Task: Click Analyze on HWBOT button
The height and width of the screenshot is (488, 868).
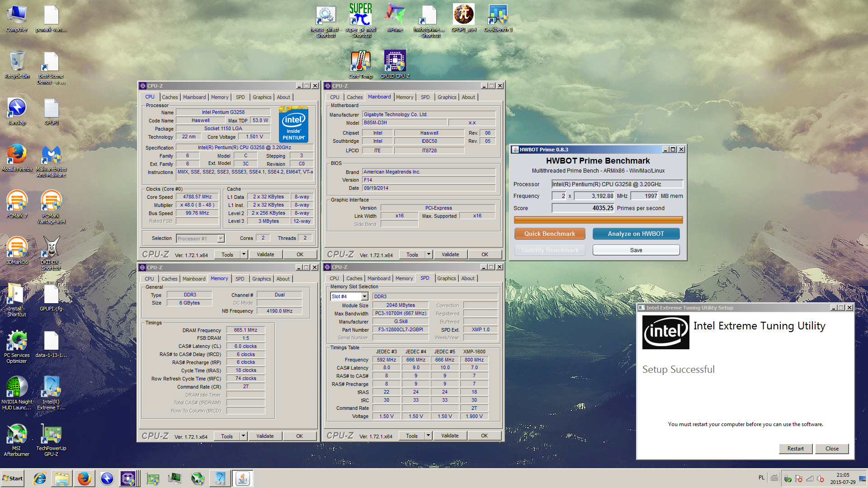Action: pyautogui.click(x=636, y=234)
